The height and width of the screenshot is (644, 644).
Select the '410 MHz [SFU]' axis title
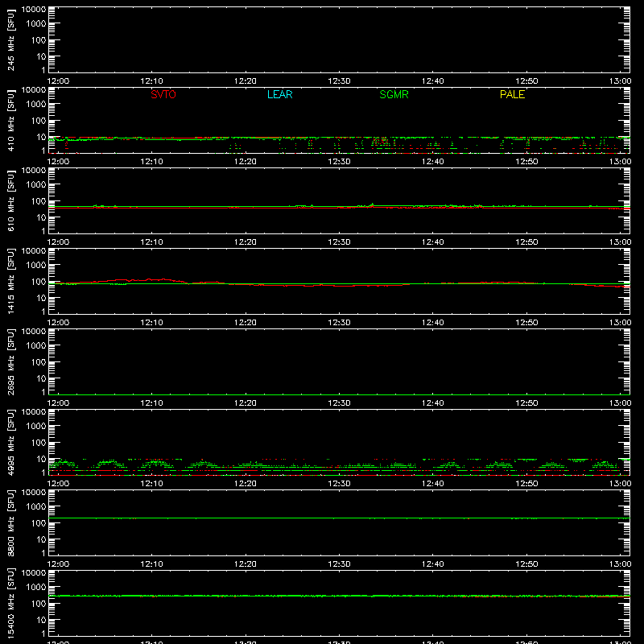pyautogui.click(x=10, y=120)
